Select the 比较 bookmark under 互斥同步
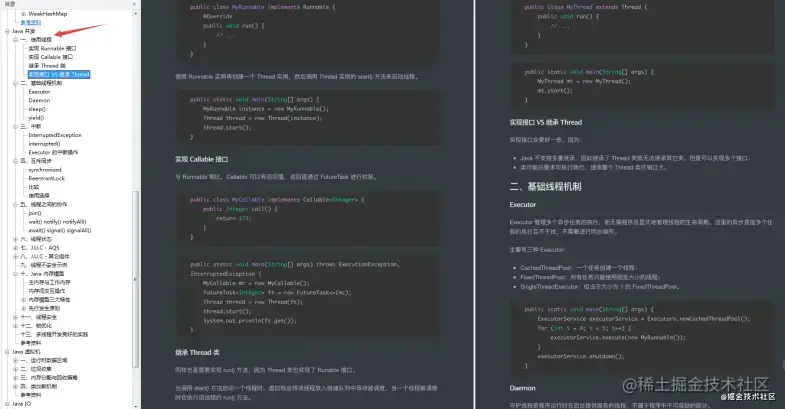 34,187
